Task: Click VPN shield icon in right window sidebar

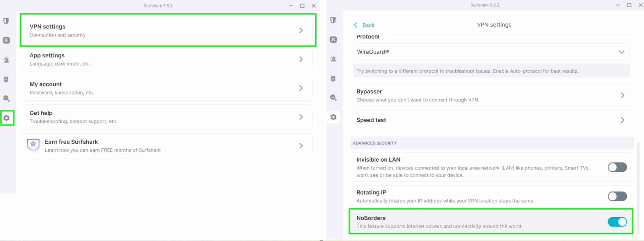Action: click(333, 20)
